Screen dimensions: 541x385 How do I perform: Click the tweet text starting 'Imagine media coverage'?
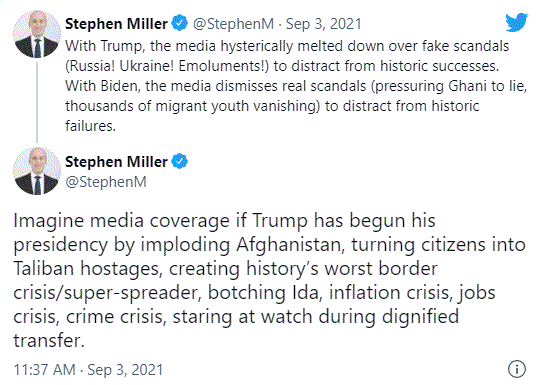pyautogui.click(x=269, y=280)
